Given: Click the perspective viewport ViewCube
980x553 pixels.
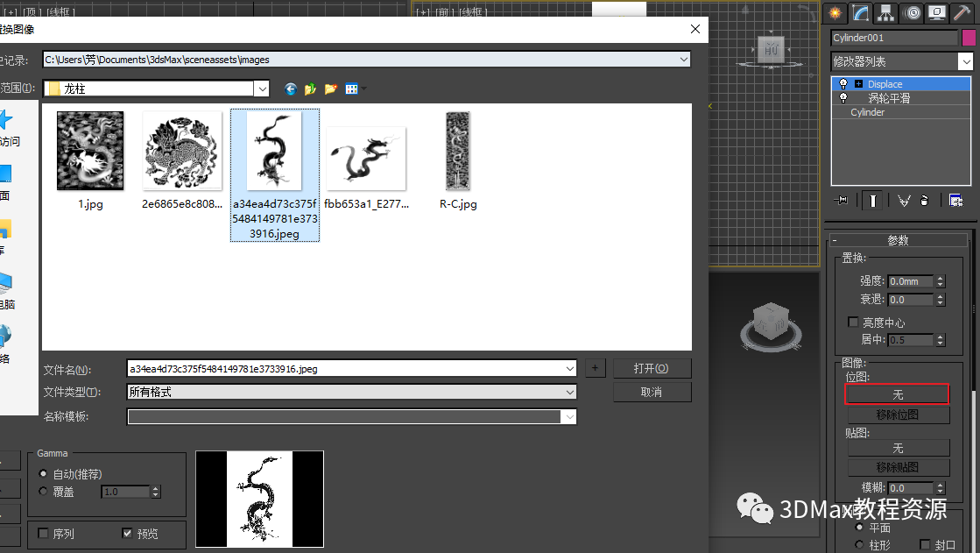Looking at the screenshot, I should (771, 324).
